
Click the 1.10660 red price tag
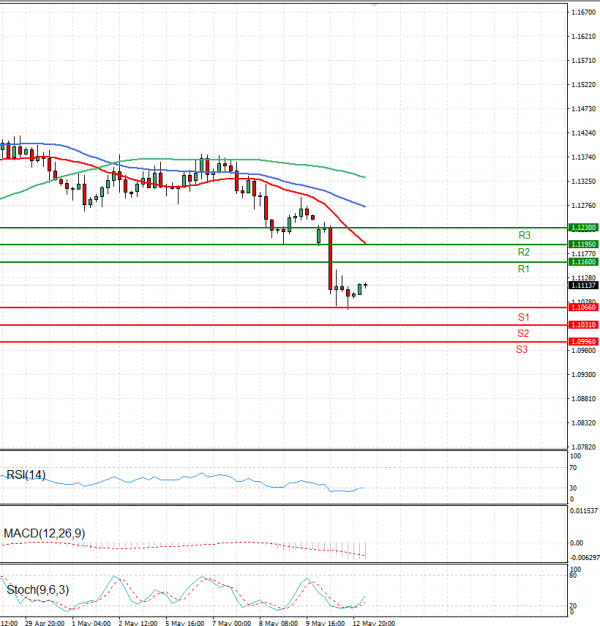[583, 308]
